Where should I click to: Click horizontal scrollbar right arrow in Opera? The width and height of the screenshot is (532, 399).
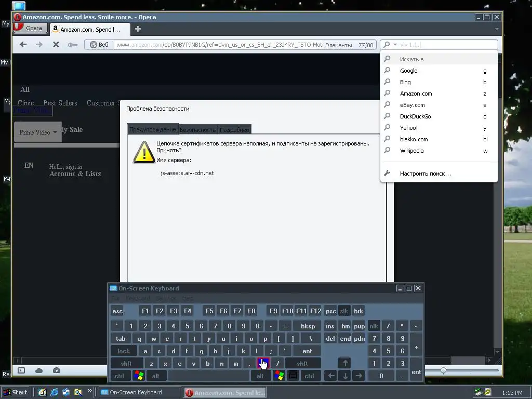[x=489, y=361]
